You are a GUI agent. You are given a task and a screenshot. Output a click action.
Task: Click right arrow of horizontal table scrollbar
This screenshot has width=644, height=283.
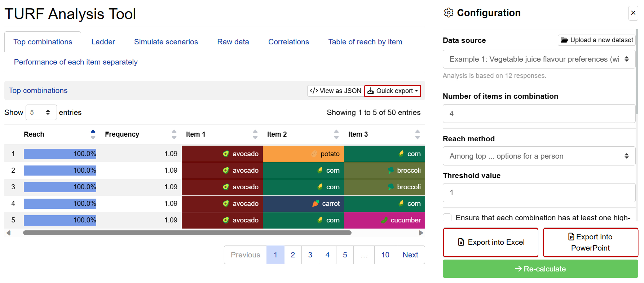(x=421, y=233)
